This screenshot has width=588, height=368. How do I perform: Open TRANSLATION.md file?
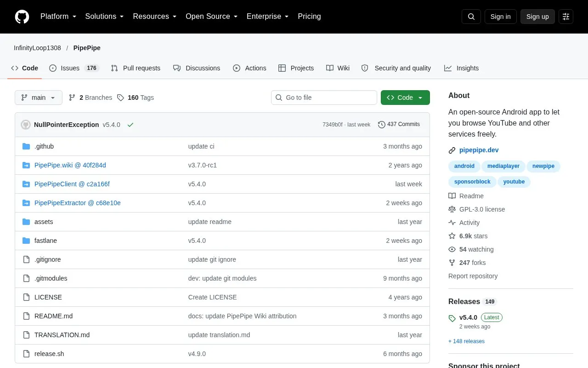click(x=62, y=335)
